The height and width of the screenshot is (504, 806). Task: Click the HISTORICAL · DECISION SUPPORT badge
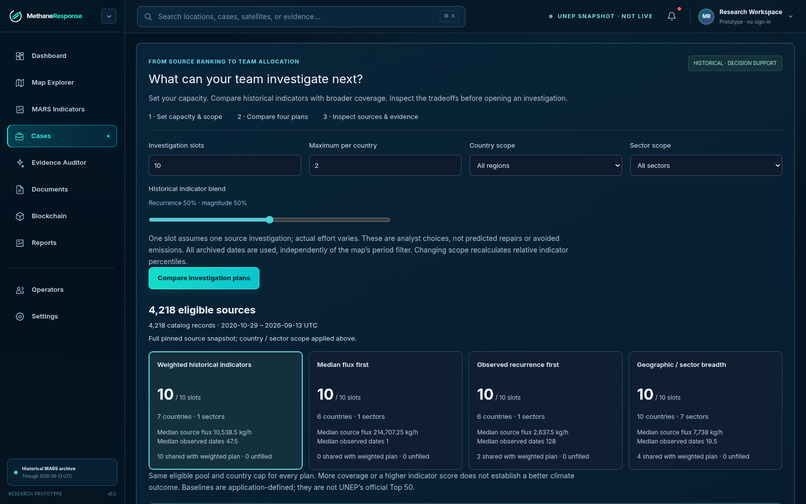(735, 63)
